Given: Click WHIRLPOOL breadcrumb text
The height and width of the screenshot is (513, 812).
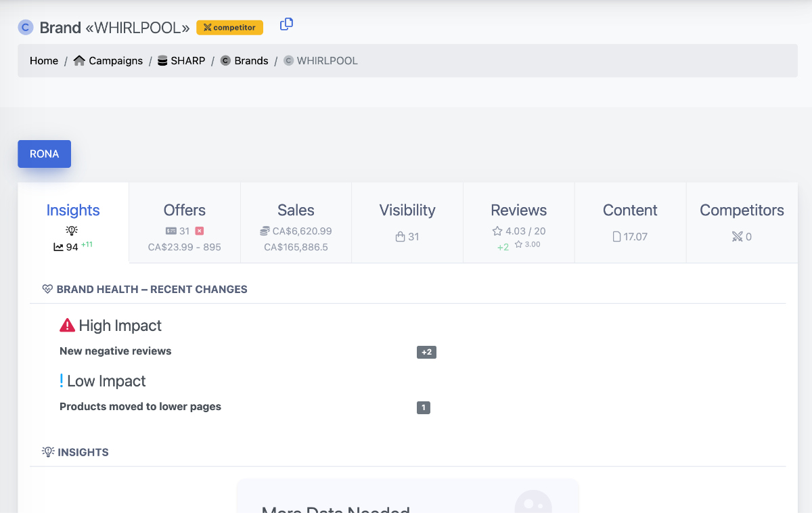Looking at the screenshot, I should 328,61.
